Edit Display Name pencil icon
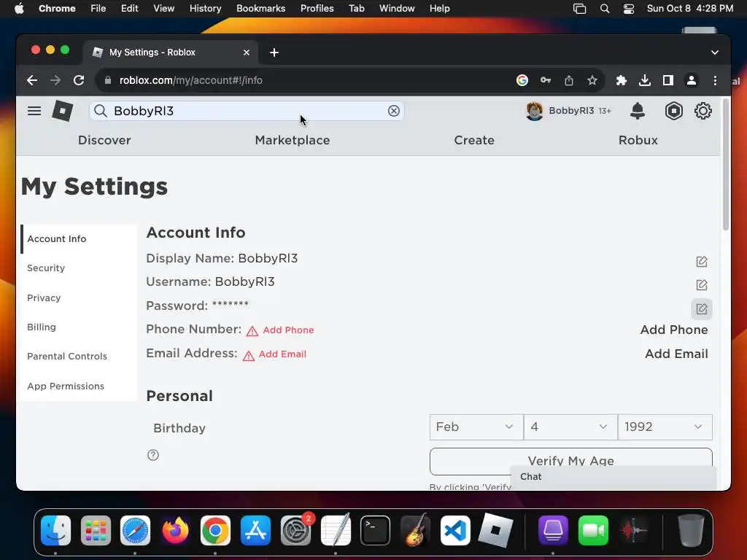 click(x=701, y=262)
